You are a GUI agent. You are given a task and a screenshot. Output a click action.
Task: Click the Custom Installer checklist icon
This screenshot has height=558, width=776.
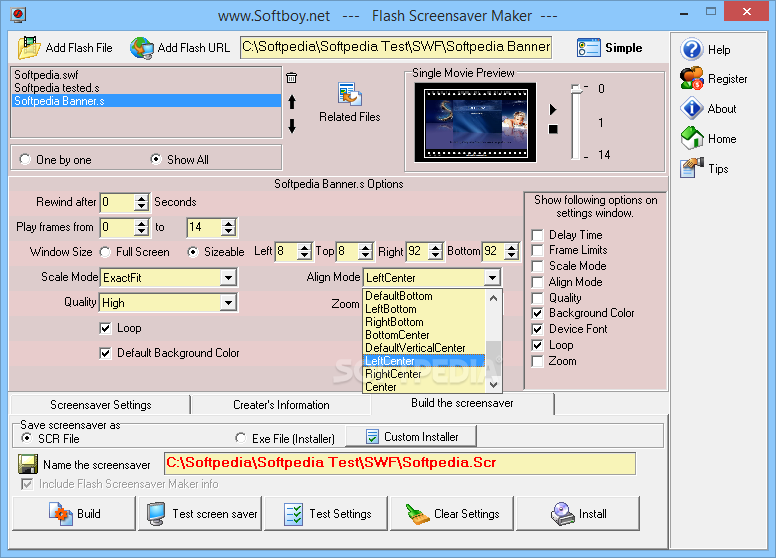372,436
